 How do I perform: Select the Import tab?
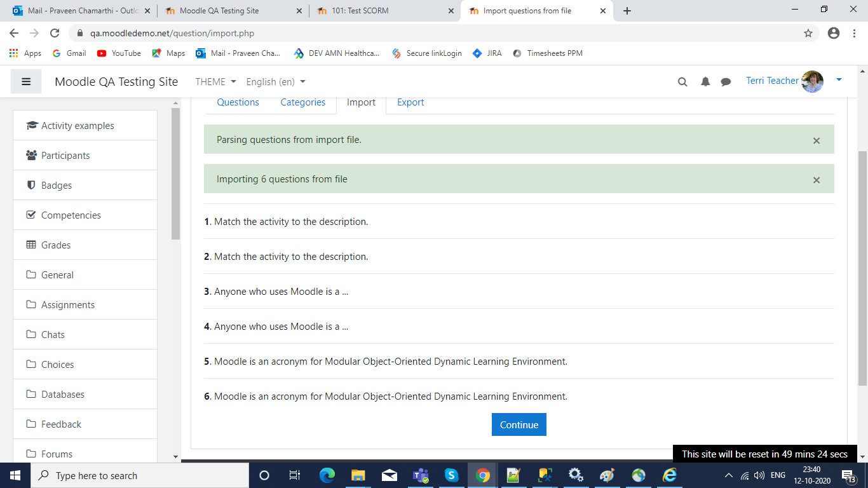coord(361,102)
